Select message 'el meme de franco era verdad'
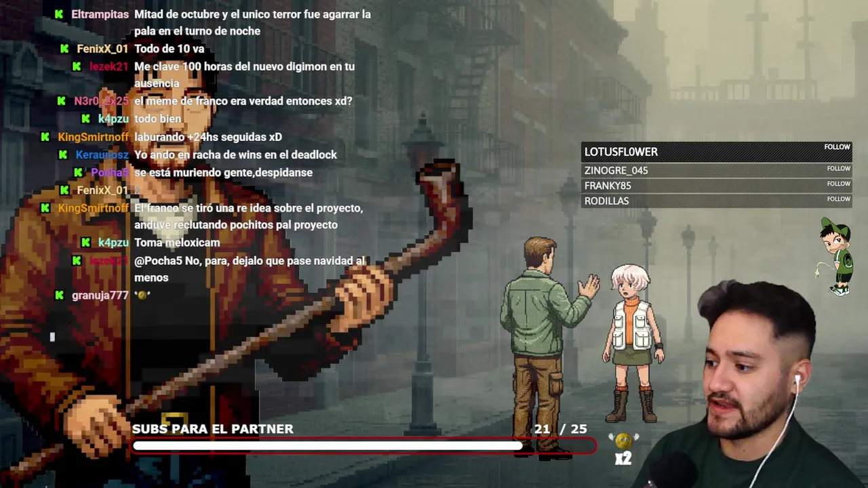The width and height of the screenshot is (868, 488). coord(243,101)
